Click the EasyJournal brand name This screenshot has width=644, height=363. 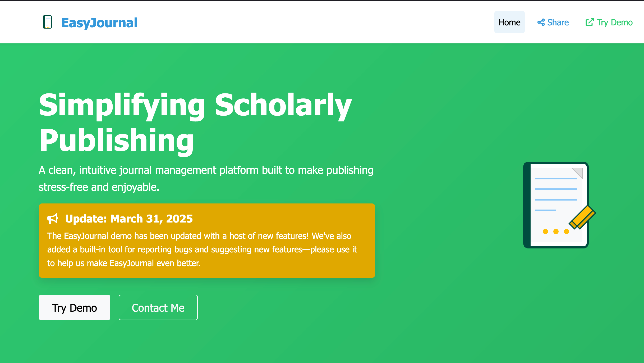coord(99,22)
